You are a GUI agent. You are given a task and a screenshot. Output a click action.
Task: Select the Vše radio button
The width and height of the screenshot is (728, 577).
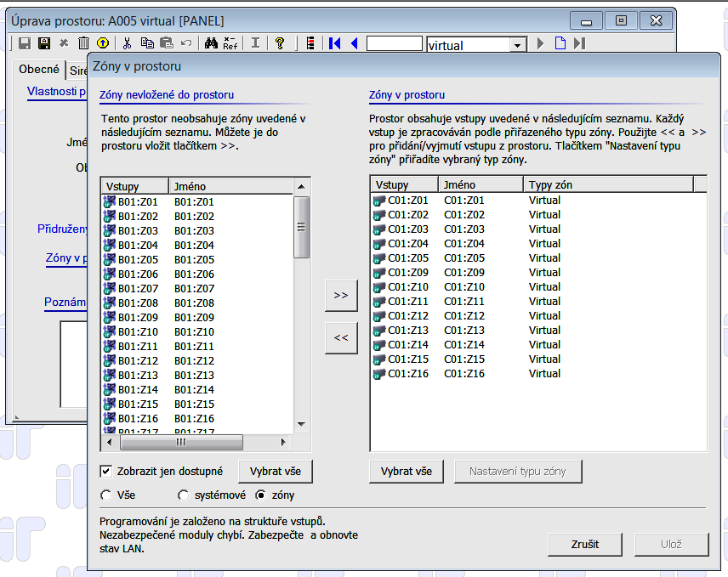click(x=106, y=495)
